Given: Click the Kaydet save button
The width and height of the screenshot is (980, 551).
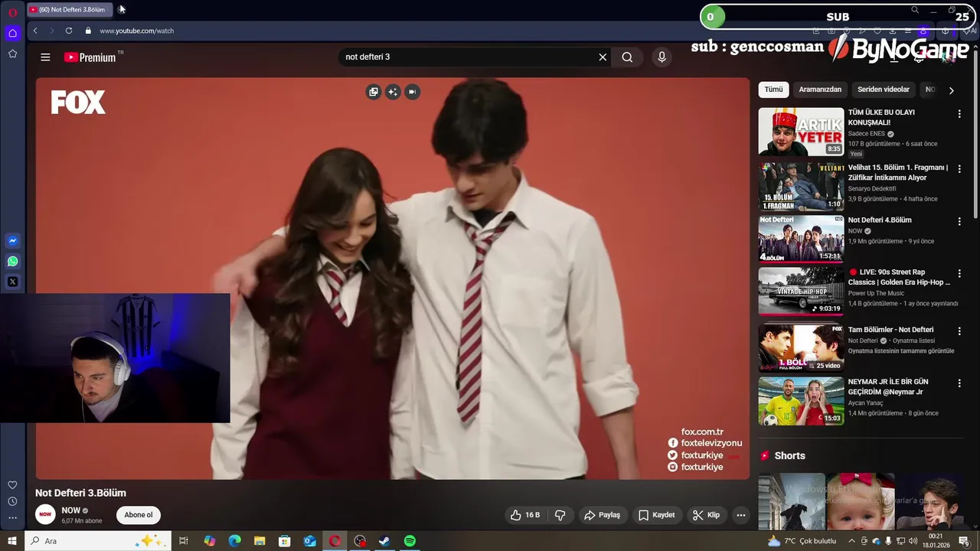Looking at the screenshot, I should click(x=657, y=515).
